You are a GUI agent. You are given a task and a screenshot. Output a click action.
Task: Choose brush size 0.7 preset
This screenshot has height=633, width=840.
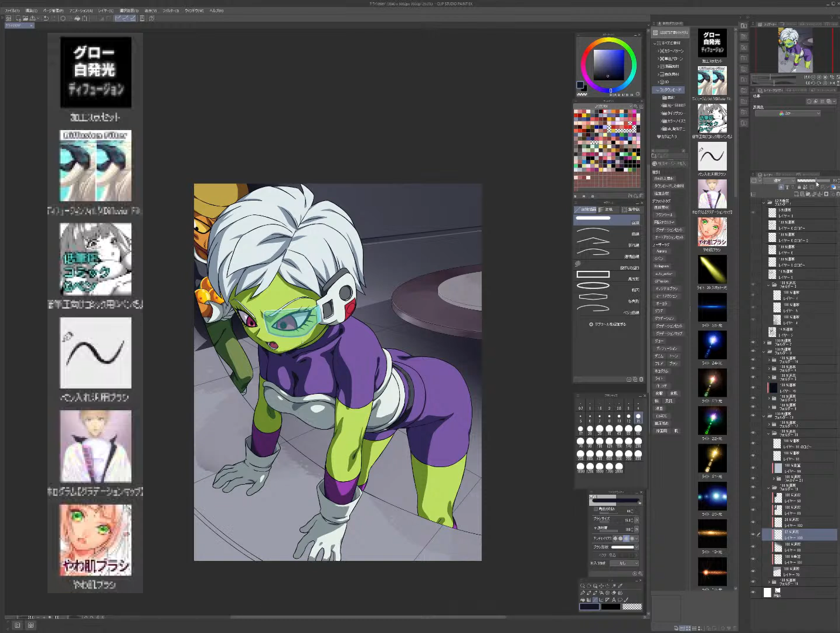(x=581, y=406)
